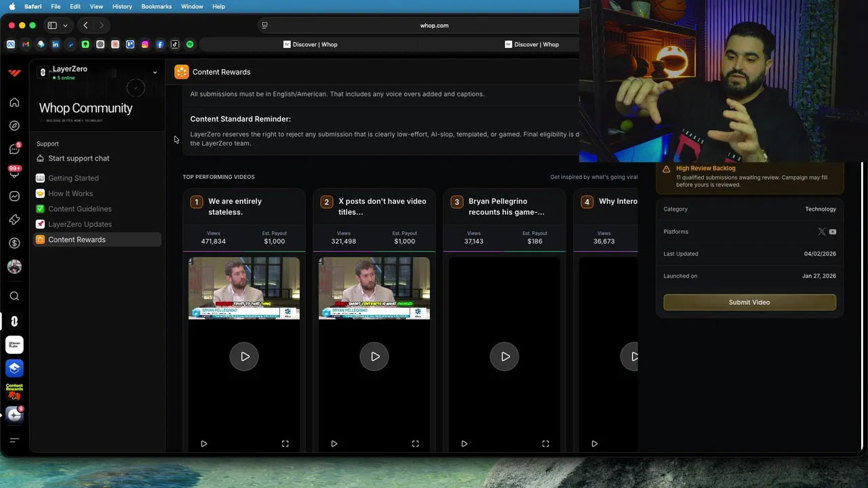Image resolution: width=868 pixels, height=488 pixels.
Task: Open the Spotify pinned tab
Action: pyautogui.click(x=190, y=45)
